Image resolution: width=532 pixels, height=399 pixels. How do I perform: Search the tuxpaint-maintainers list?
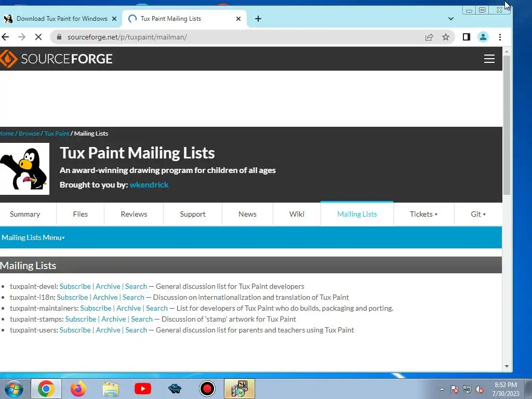click(x=157, y=308)
